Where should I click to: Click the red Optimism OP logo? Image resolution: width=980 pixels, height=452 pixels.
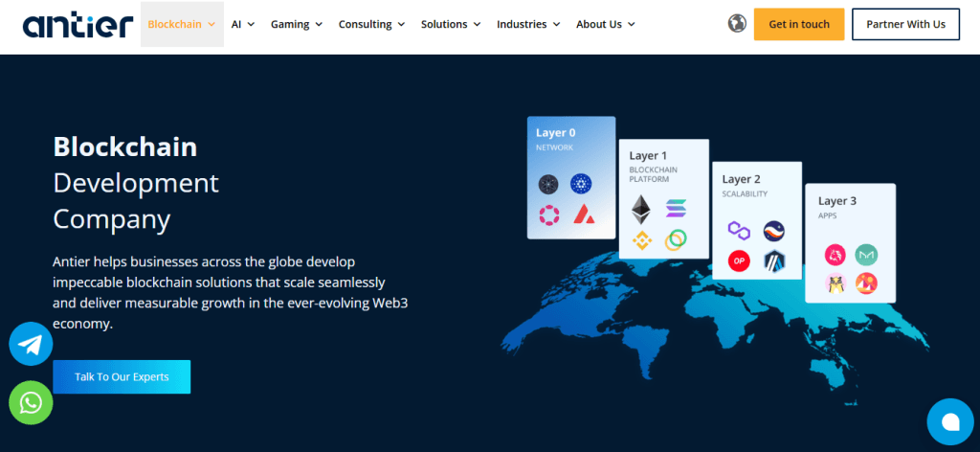click(738, 260)
